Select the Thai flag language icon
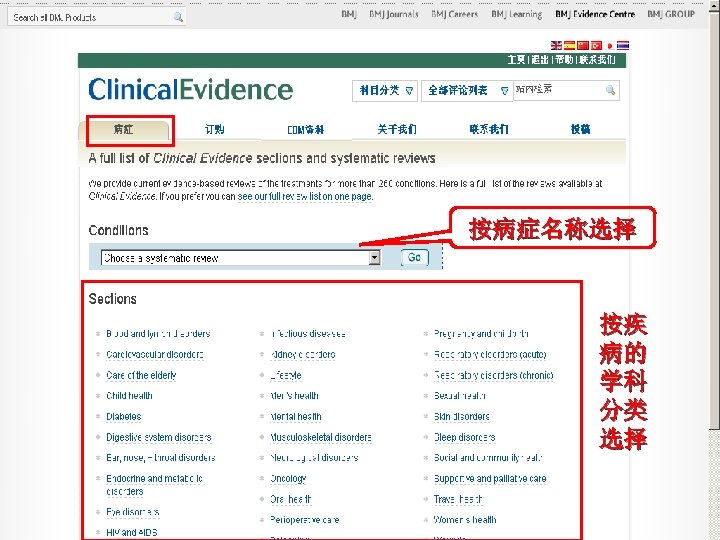The image size is (720, 540). click(623, 45)
